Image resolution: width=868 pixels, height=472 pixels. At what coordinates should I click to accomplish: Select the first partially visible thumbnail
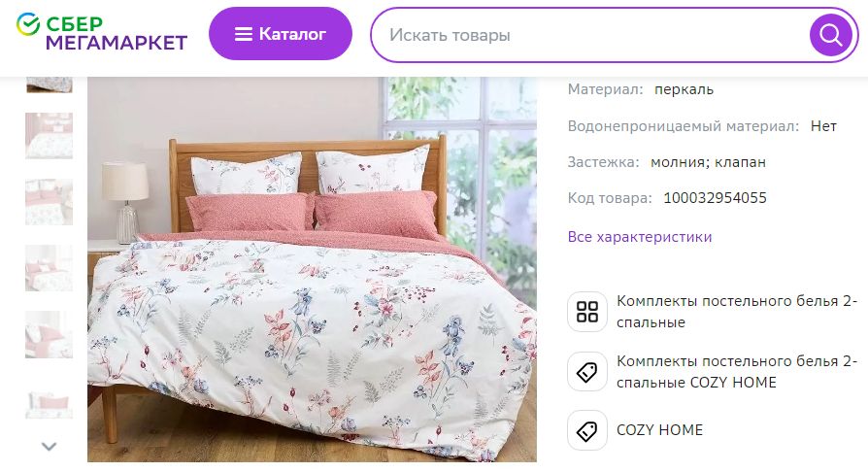(x=49, y=84)
